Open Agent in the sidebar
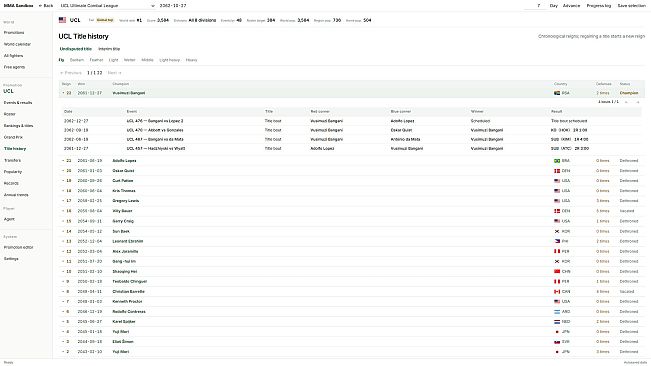The height and width of the screenshot is (366, 651). pos(9,219)
